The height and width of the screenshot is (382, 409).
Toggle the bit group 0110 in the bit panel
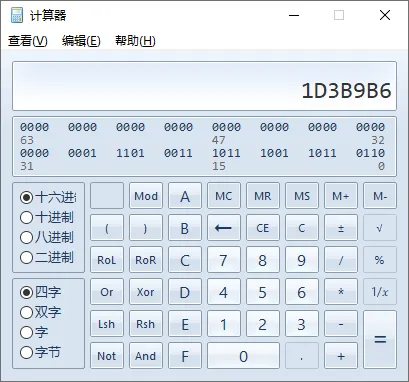(x=370, y=153)
